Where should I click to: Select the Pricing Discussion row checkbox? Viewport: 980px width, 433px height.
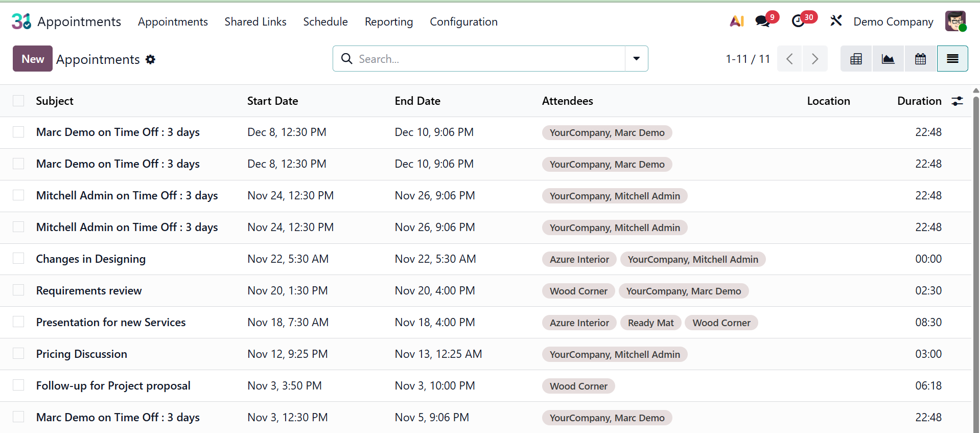pyautogui.click(x=18, y=354)
